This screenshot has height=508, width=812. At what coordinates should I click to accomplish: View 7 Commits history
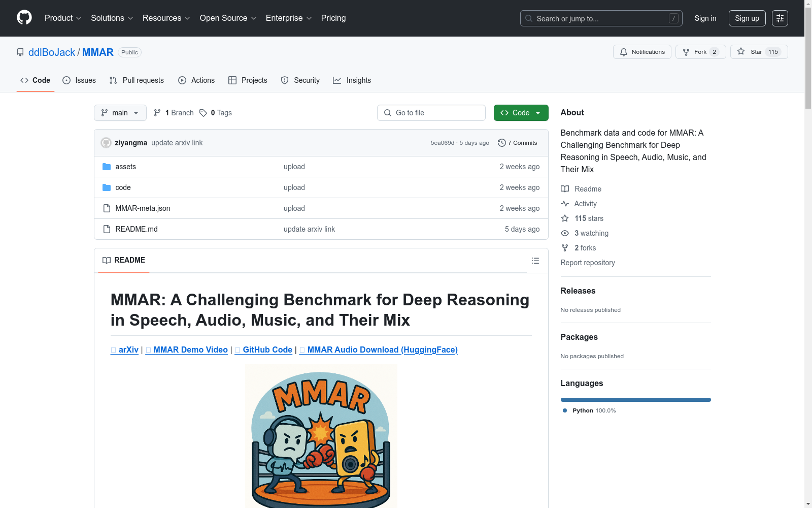(x=518, y=143)
